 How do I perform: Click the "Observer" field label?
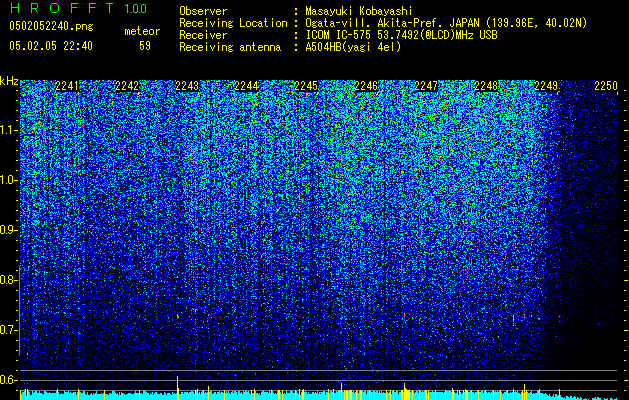click(203, 11)
